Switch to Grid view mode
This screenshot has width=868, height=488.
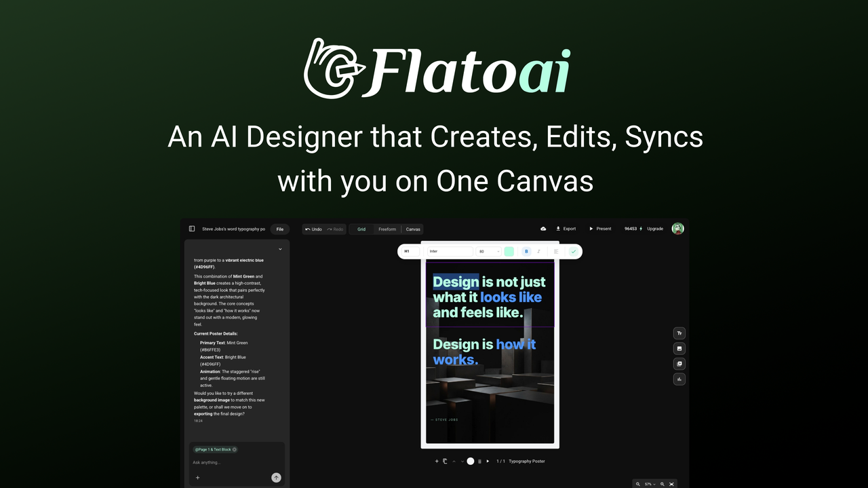pos(361,229)
